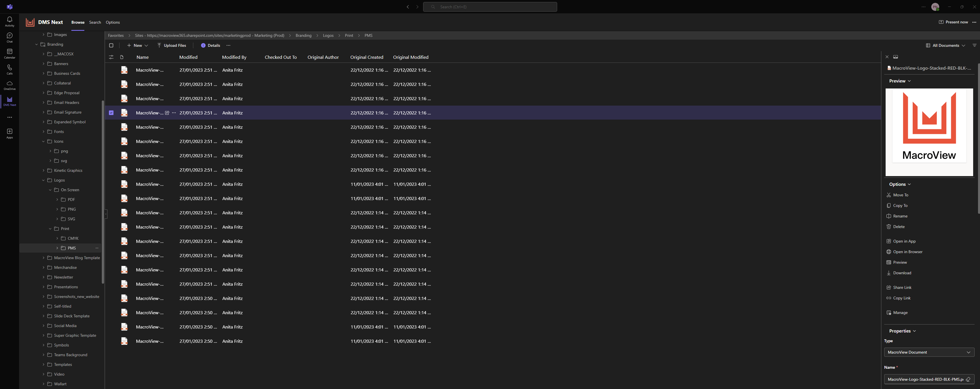The height and width of the screenshot is (389, 980).
Task: Toggle the select-all documents checkbox
Action: click(x=111, y=45)
